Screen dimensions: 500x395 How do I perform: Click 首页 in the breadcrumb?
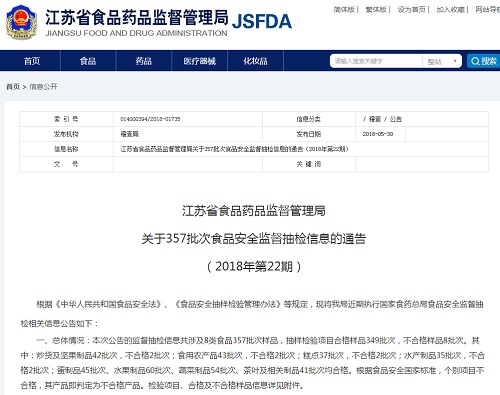point(13,87)
